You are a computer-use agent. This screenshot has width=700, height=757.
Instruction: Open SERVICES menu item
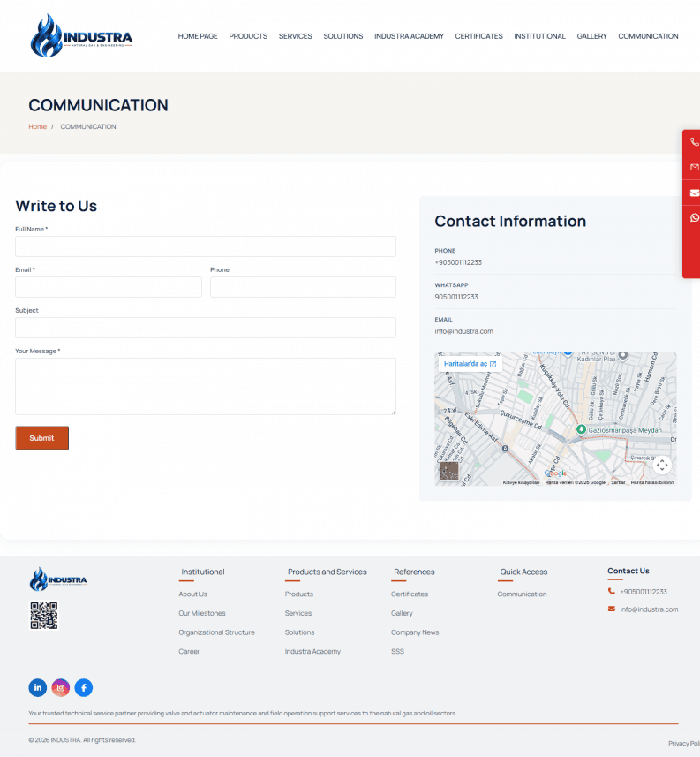(x=295, y=36)
